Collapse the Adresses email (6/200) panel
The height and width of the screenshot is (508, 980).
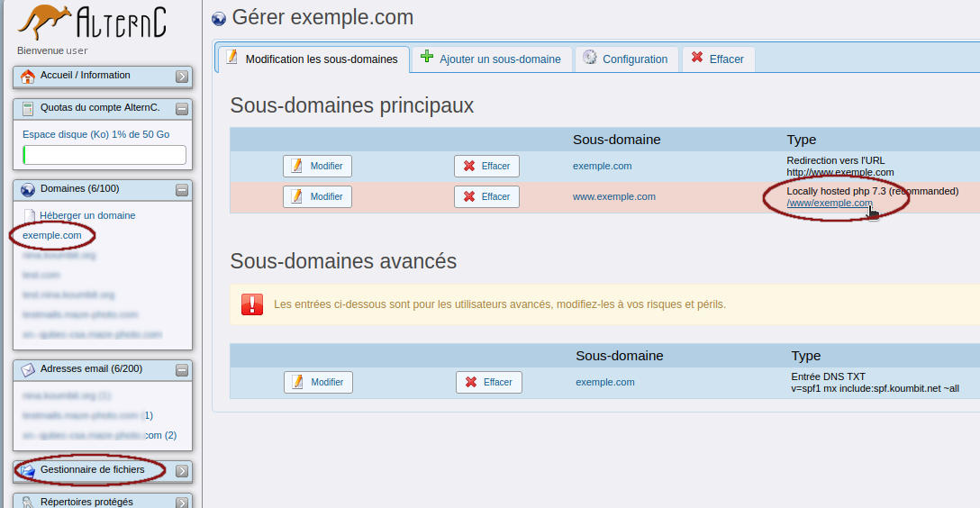pyautogui.click(x=182, y=369)
